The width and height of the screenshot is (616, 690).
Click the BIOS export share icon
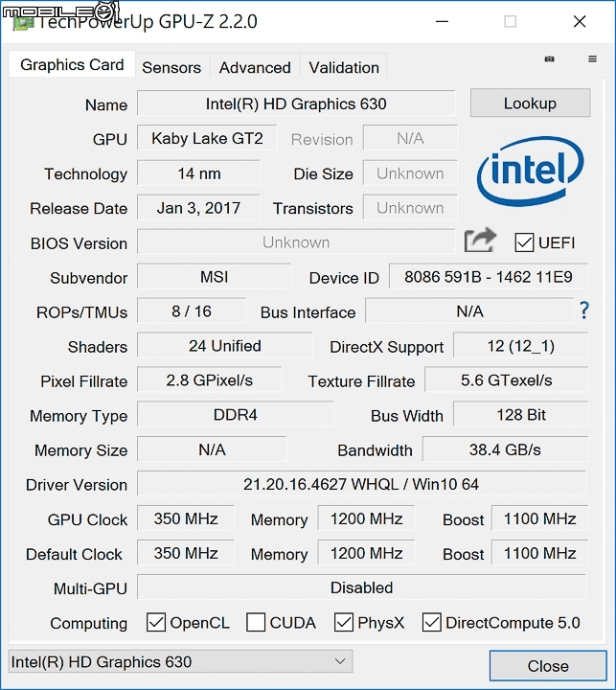pyautogui.click(x=480, y=241)
